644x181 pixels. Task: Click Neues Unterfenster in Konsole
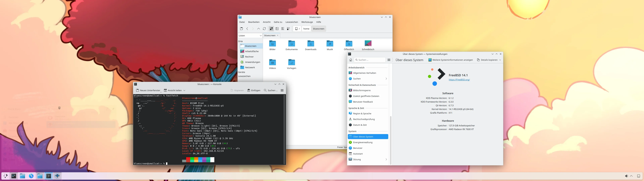(x=148, y=90)
